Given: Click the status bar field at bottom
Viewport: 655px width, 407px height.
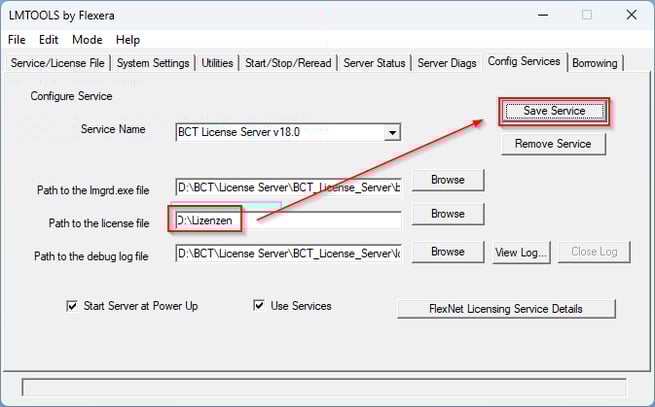Looking at the screenshot, I should (324, 387).
